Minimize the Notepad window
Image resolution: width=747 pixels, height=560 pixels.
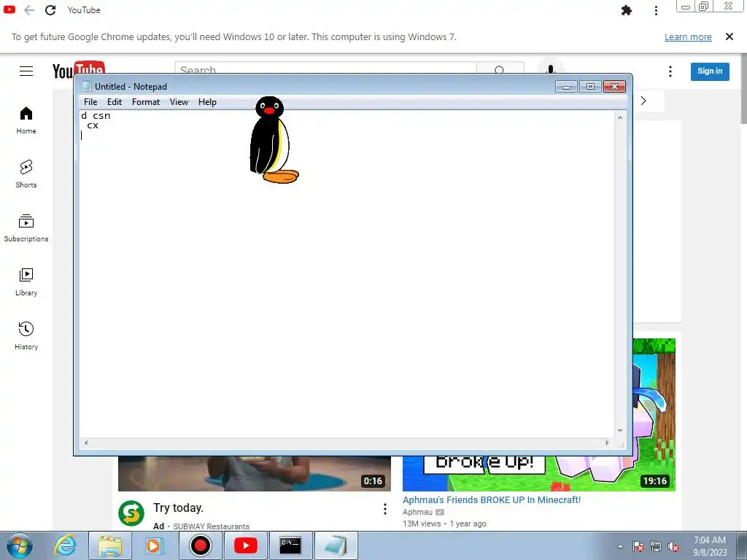[x=566, y=87]
